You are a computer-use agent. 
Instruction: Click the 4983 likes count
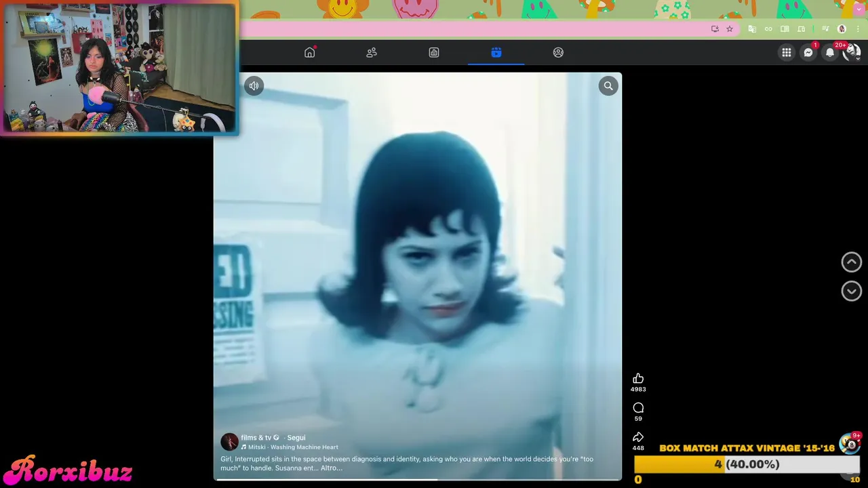pyautogui.click(x=638, y=390)
